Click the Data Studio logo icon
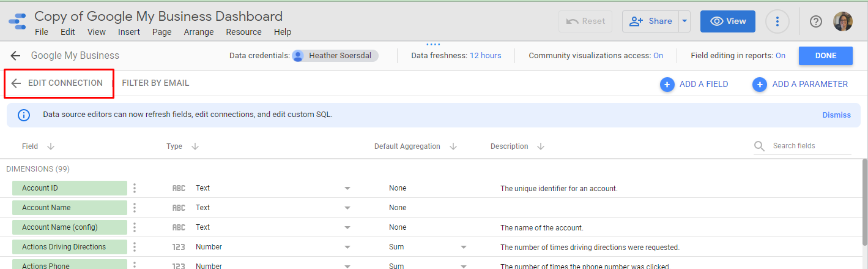 [17, 21]
